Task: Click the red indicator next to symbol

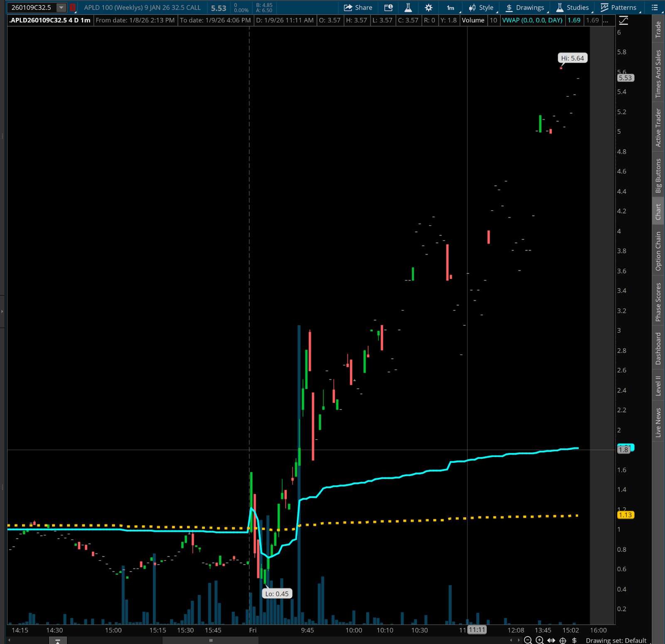Action: coord(72,7)
